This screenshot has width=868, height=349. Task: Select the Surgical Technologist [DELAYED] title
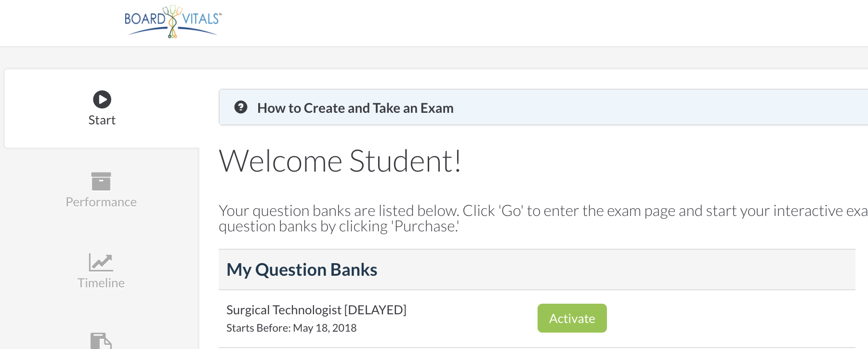[x=316, y=310]
